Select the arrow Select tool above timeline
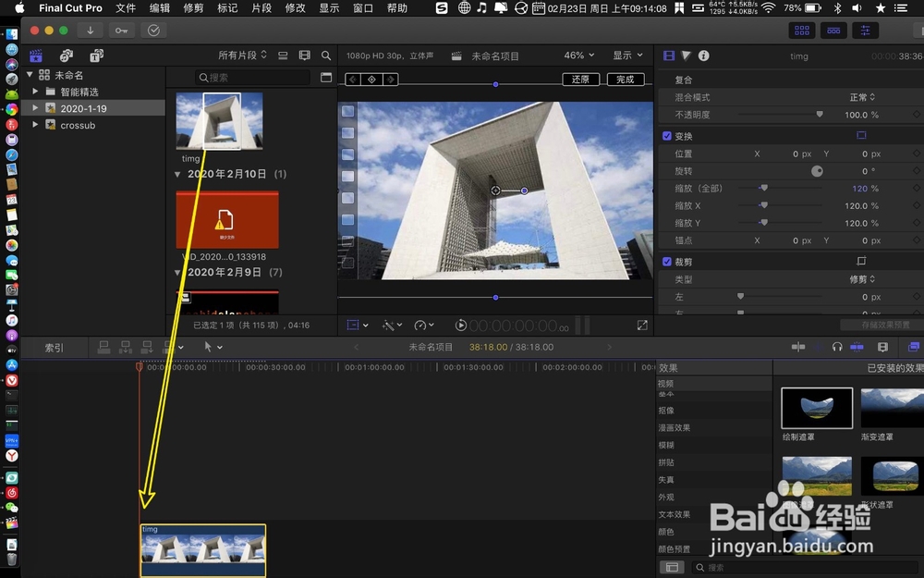This screenshot has height=578, width=924. point(209,346)
